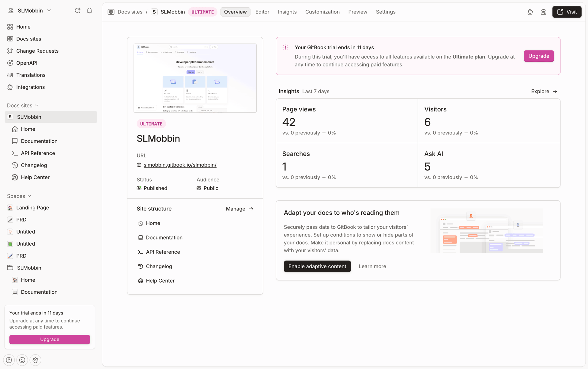
Task: Click the Docs sites breadcrumb
Action: pos(130,12)
